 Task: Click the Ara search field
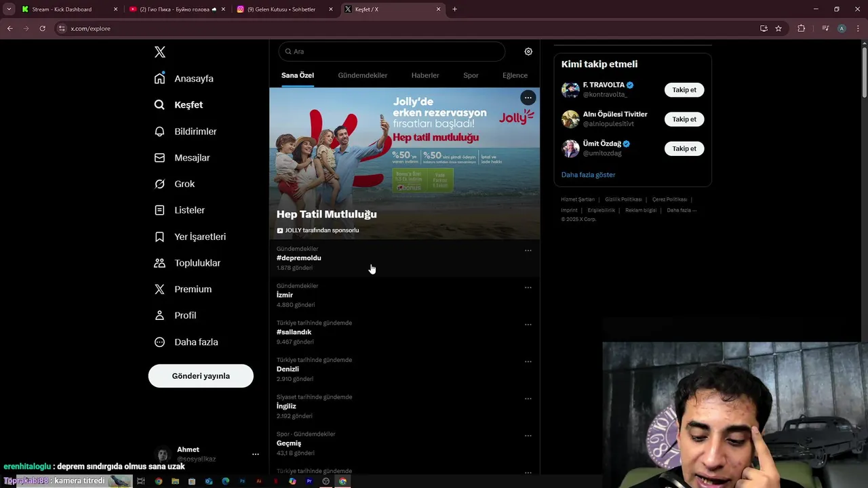[391, 52]
